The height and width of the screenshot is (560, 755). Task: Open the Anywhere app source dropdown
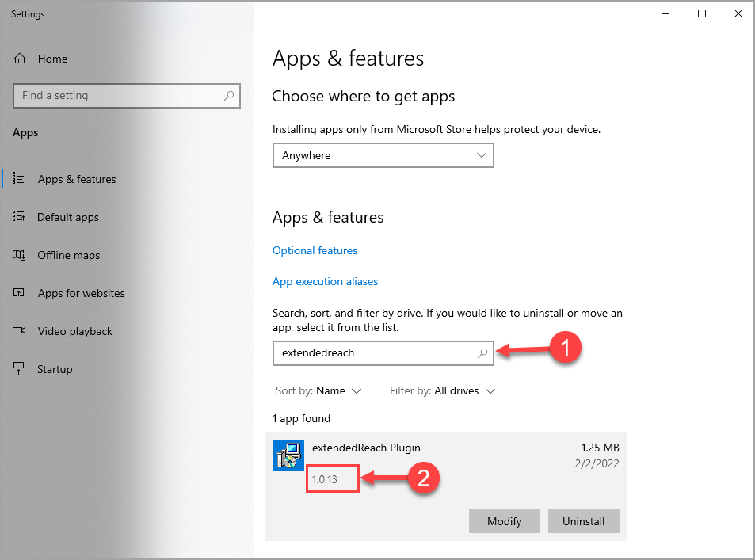[x=383, y=155]
